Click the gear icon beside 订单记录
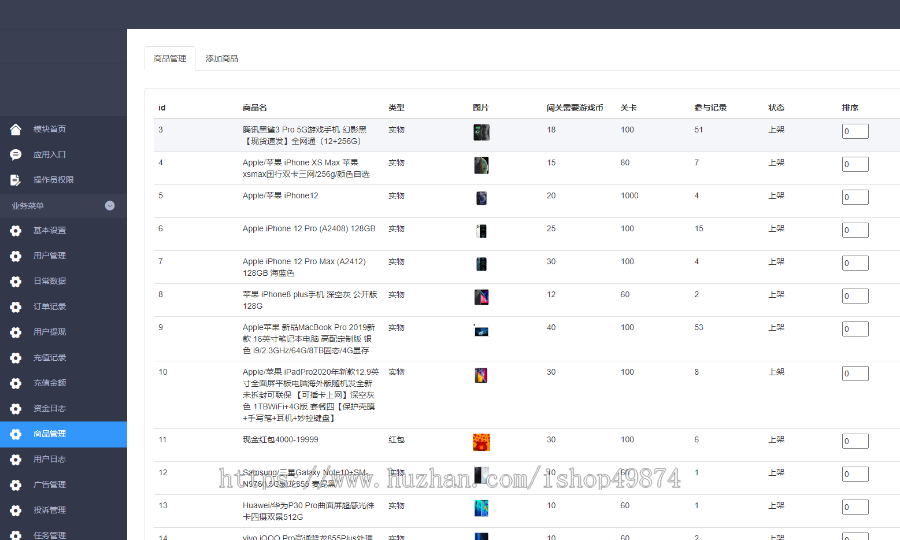 click(15, 307)
